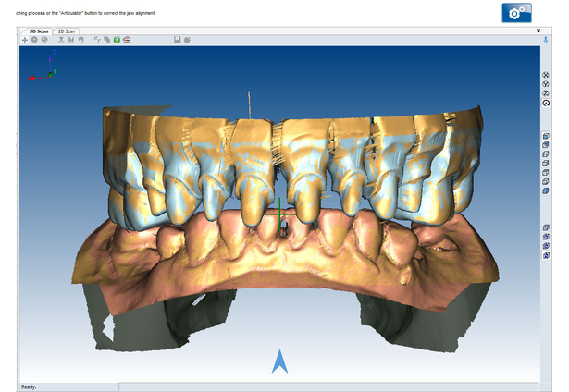Select the X-marked rotation mode icon
Image resolution: width=569 pixels, height=392 pixels.
[x=546, y=75]
